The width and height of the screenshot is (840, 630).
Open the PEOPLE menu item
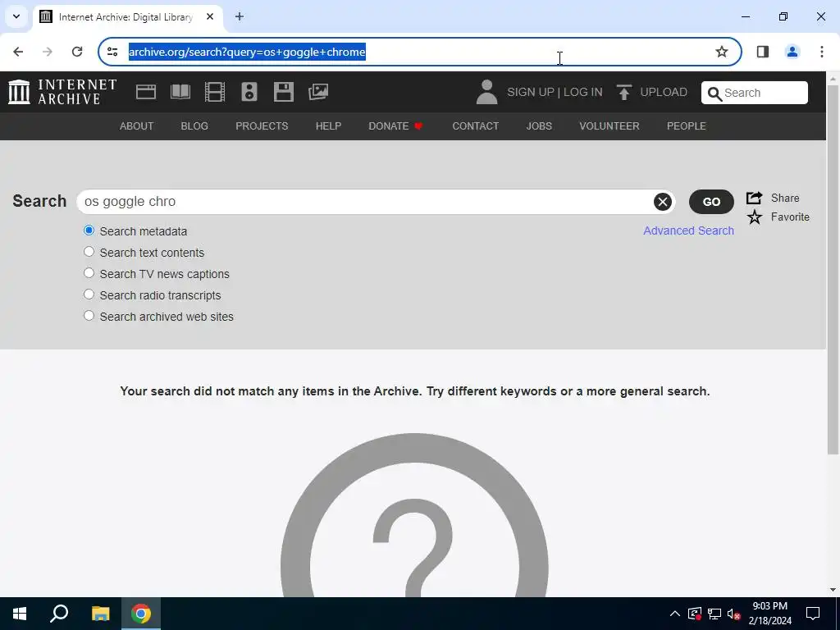coord(687,126)
